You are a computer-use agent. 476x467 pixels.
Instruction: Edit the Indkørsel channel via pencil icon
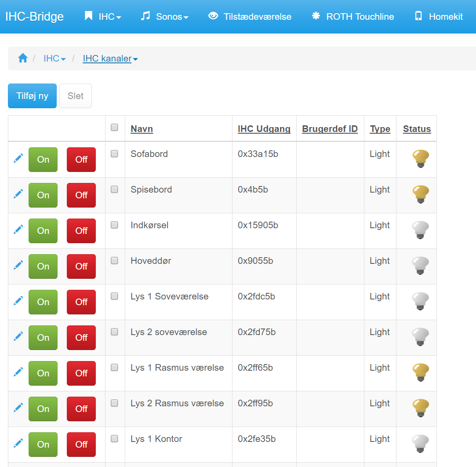click(x=18, y=230)
